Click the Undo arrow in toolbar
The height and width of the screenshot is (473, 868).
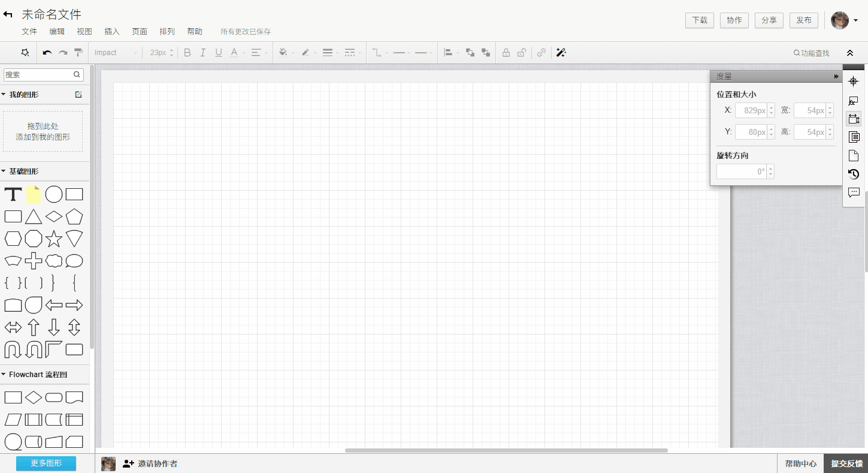(47, 53)
